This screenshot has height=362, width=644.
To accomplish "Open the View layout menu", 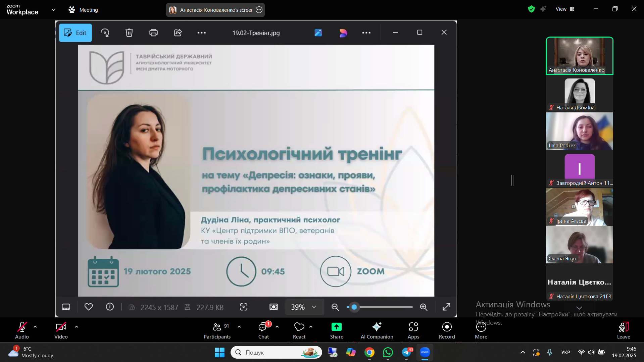I will (565, 9).
